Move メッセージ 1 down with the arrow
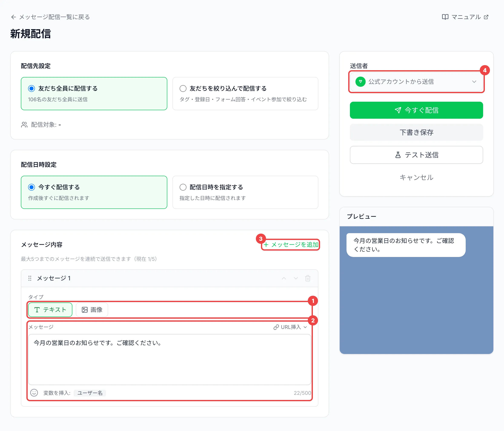The height and width of the screenshot is (431, 504). click(296, 278)
